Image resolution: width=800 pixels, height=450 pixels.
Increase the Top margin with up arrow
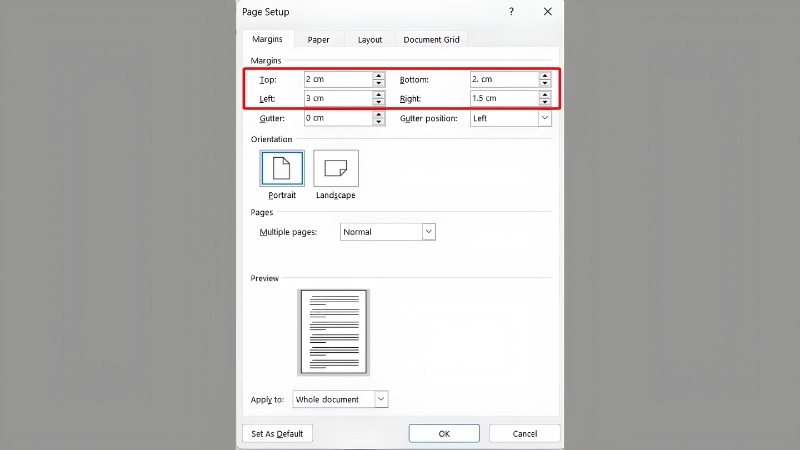(x=378, y=76)
